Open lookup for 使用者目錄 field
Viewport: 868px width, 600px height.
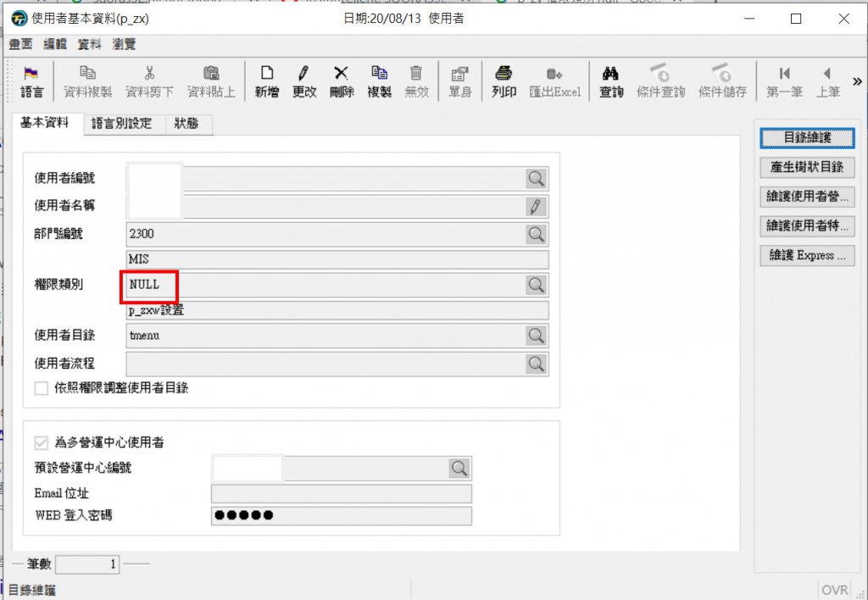pos(536,336)
